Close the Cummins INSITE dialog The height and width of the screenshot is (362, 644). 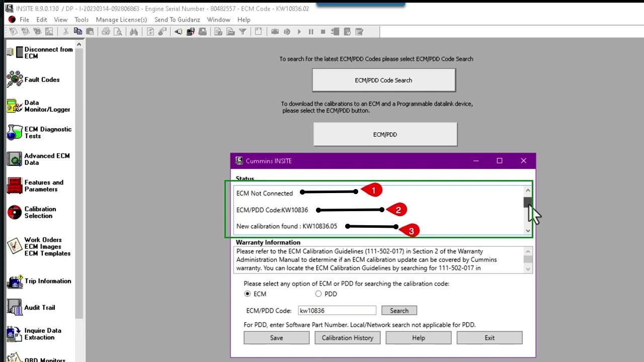pos(524,161)
